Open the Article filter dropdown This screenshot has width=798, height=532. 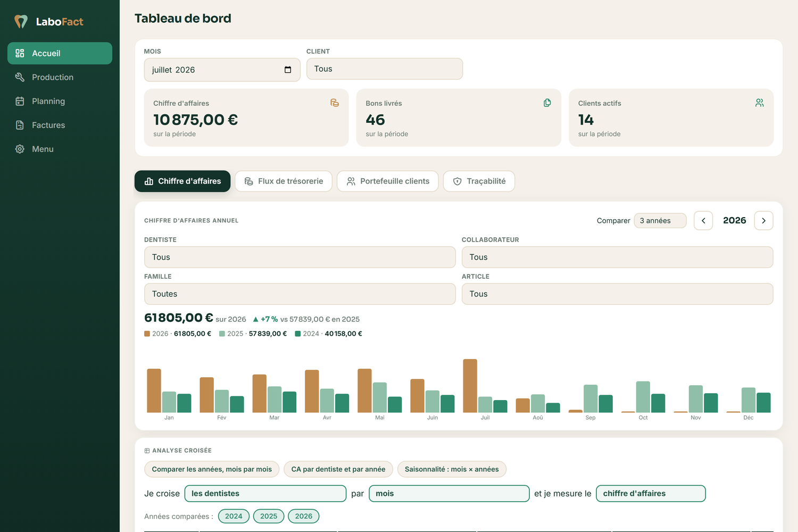618,294
